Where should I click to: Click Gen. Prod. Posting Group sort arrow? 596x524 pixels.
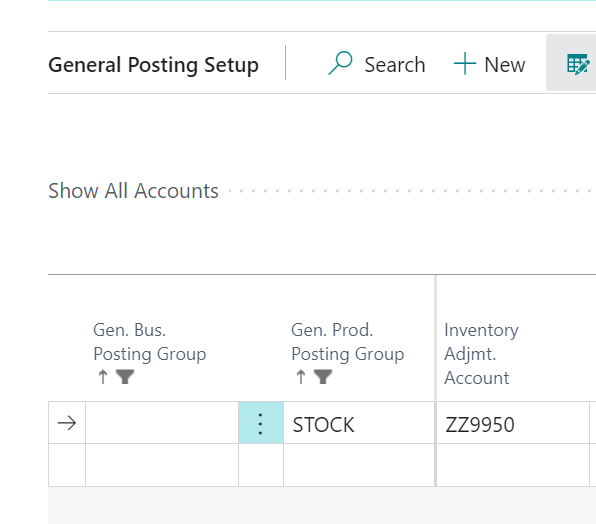301,377
